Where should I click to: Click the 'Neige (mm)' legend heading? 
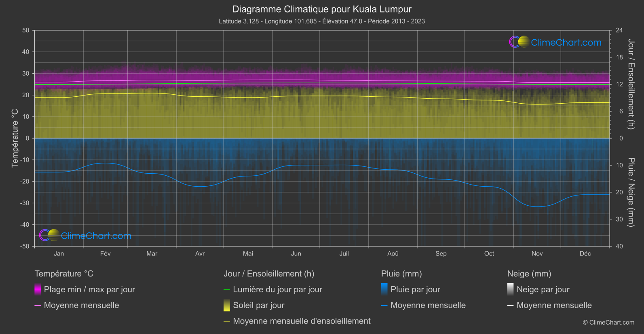(529, 274)
